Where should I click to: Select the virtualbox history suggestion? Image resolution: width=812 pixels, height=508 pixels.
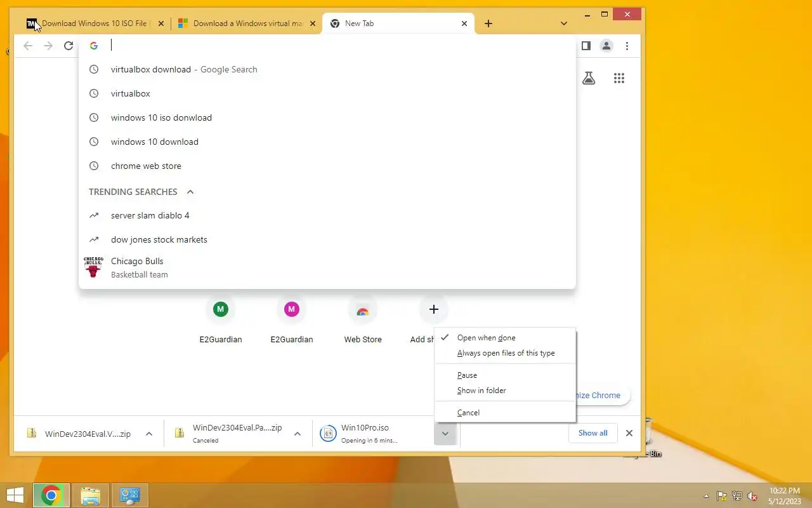327,94
